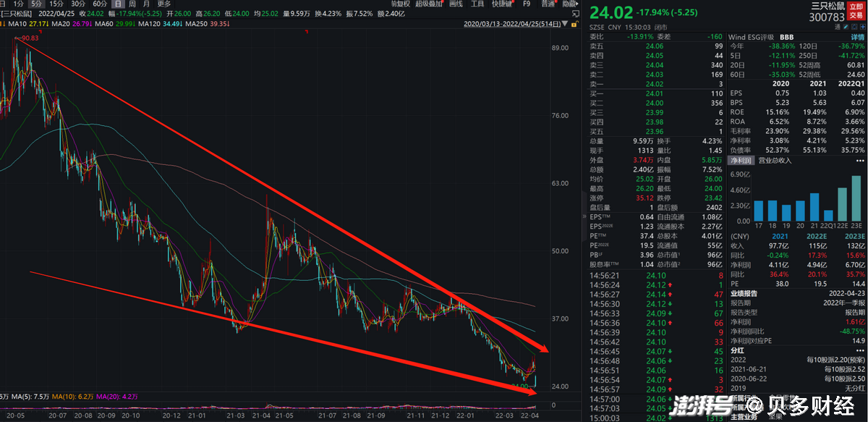868x422 pixels.
Task: Open the 详情 ESG details link
Action: coord(858,37)
